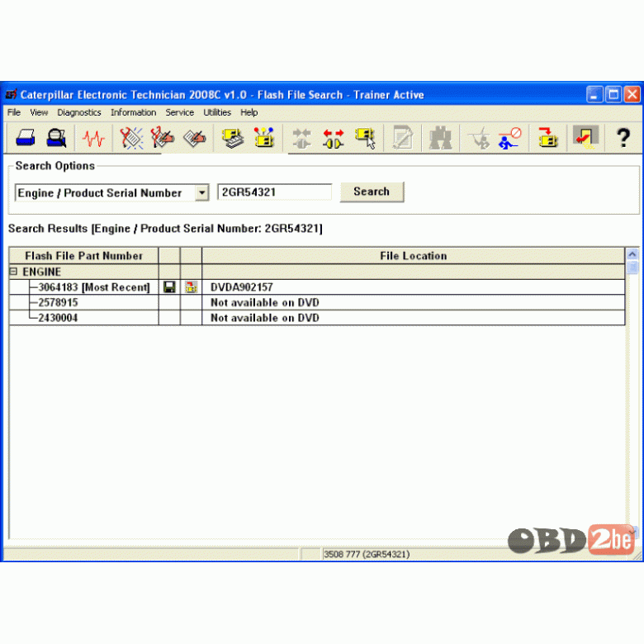Click the DVDA902157 file location cell

pos(413,287)
